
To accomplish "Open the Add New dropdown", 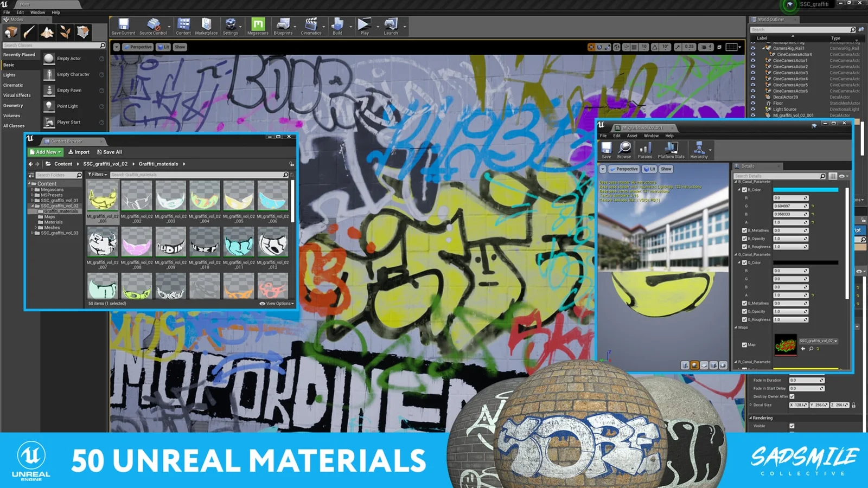I will (45, 152).
